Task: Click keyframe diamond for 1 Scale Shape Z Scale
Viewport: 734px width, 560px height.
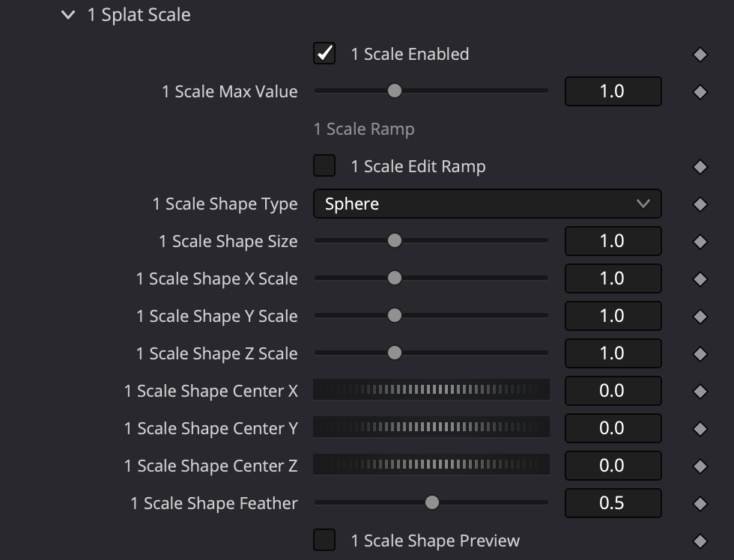Action: tap(700, 353)
